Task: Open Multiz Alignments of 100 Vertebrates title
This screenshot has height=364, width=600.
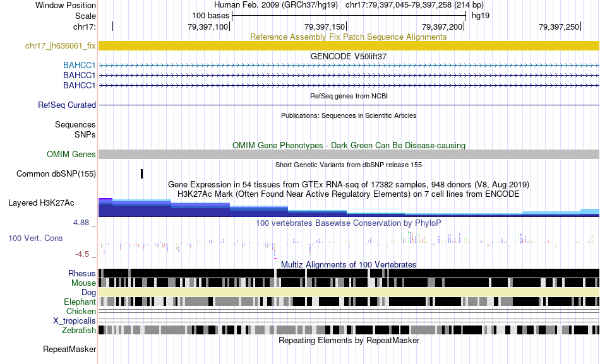Action: point(349,264)
